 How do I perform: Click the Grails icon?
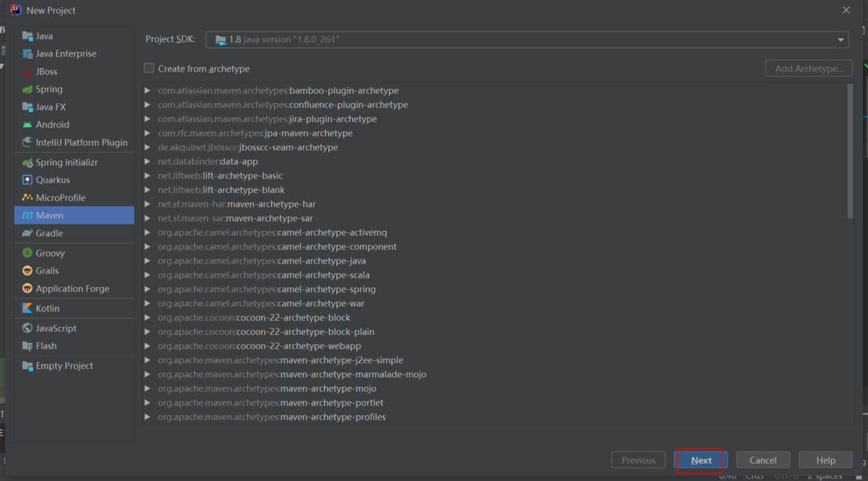[x=27, y=271]
